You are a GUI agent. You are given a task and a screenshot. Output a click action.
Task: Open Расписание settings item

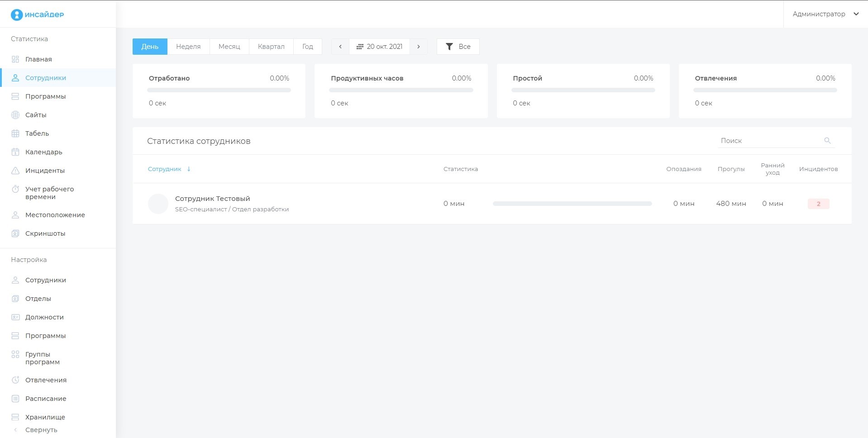58,399
